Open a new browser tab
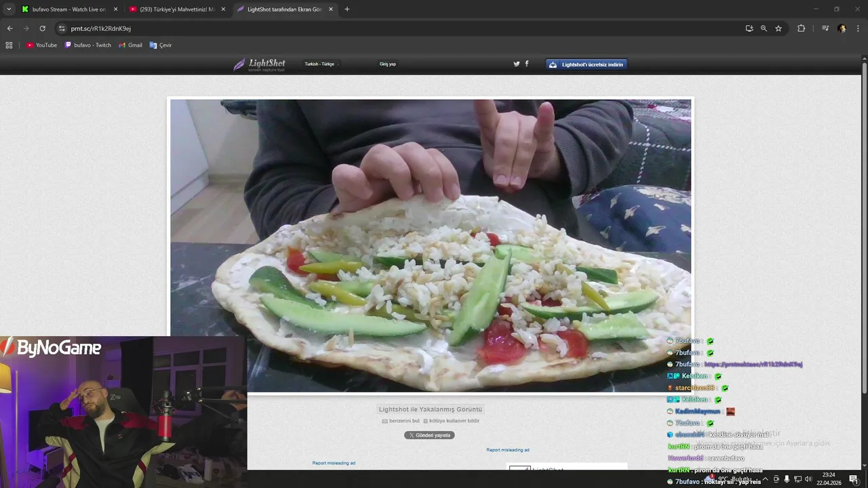Screen dimensions: 868x488 [347, 9]
